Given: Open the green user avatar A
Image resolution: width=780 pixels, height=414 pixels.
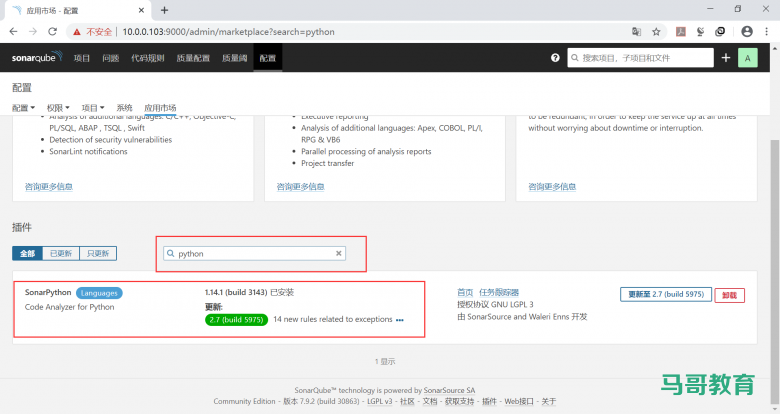Looking at the screenshot, I should (748, 58).
